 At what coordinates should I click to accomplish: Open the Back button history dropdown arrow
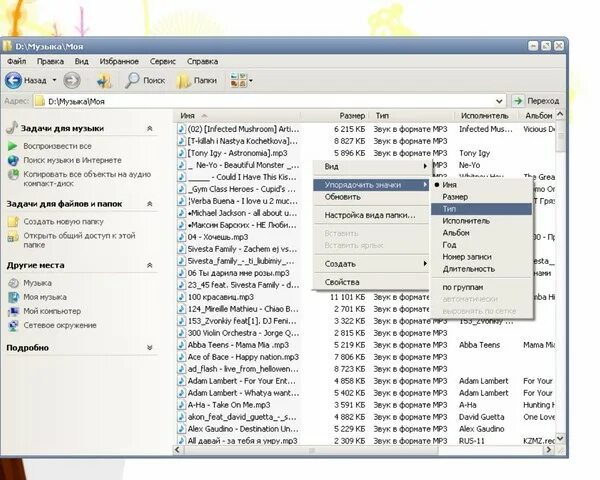(54, 80)
